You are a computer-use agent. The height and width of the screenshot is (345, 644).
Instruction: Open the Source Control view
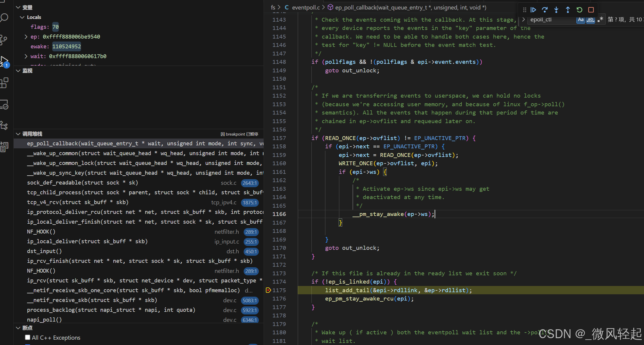tap(4, 40)
